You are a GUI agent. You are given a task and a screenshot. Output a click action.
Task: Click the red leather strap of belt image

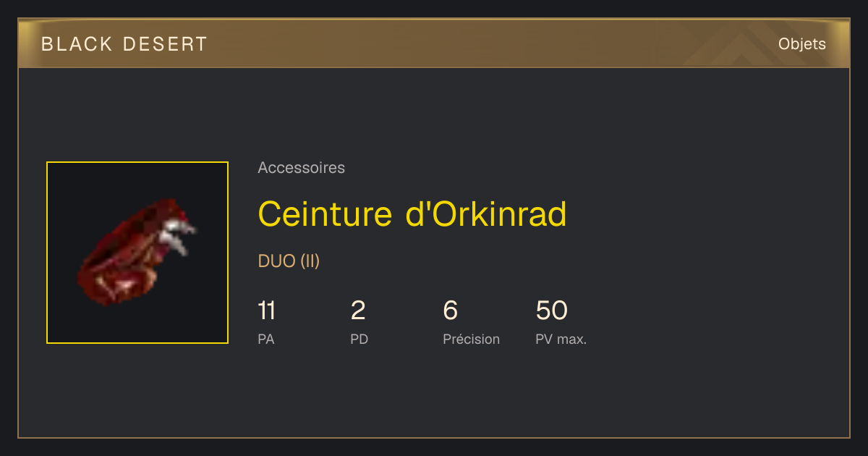pos(116,268)
